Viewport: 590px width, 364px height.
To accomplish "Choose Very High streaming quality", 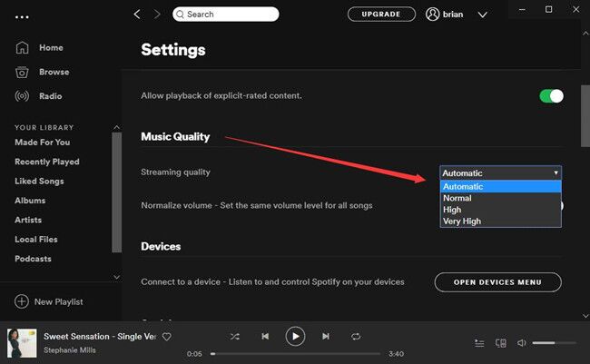I will pos(500,221).
